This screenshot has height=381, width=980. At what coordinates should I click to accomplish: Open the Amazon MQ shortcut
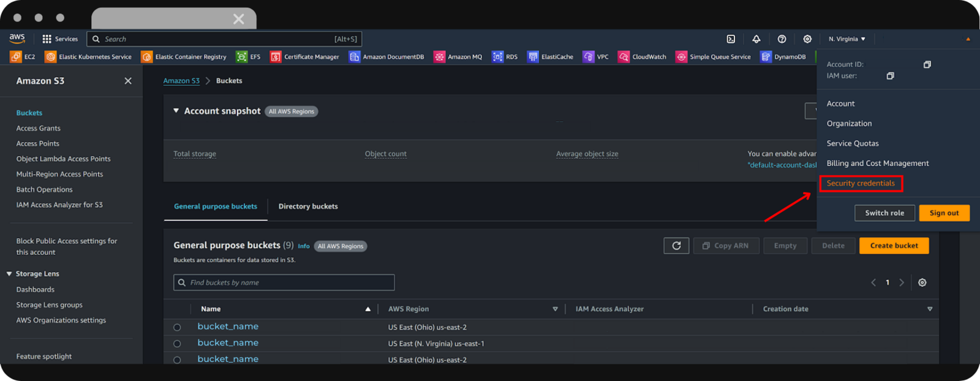458,56
